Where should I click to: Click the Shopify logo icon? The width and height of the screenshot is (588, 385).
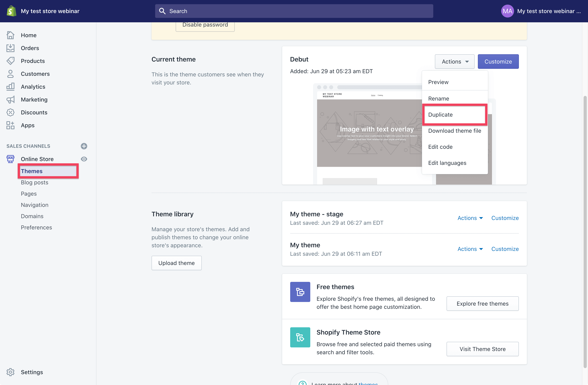(11, 11)
